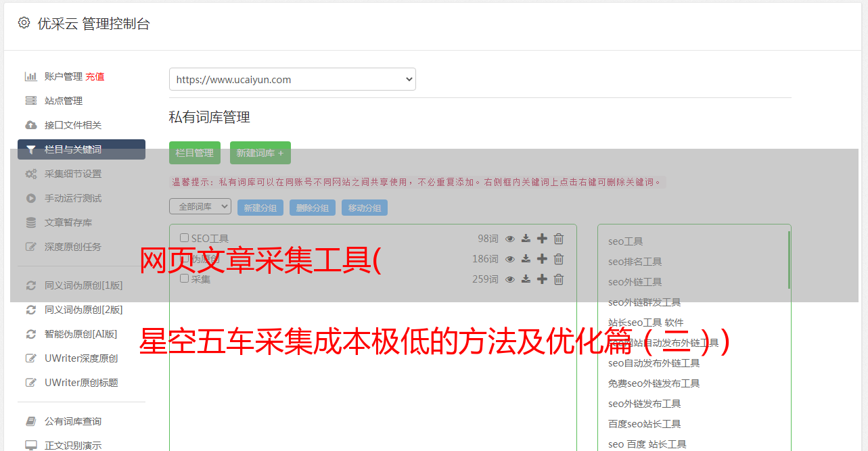Screen dimensions: 868x451
Task: Open the https://www.ucaiyun.com site dropdown
Action: [x=292, y=79]
